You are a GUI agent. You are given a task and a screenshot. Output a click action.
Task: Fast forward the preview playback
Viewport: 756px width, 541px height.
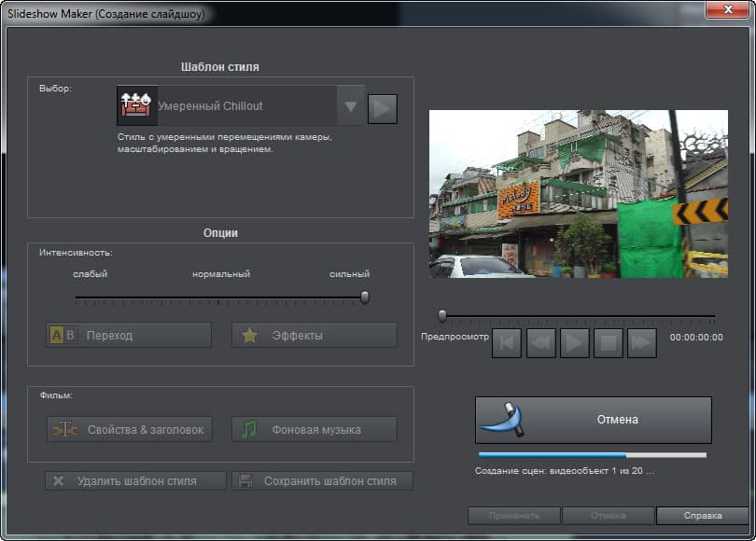click(642, 343)
